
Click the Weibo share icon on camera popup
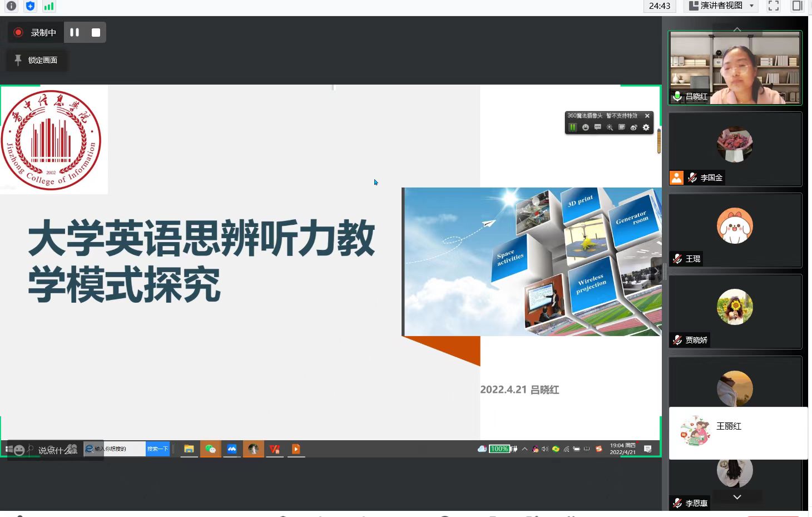coord(633,127)
